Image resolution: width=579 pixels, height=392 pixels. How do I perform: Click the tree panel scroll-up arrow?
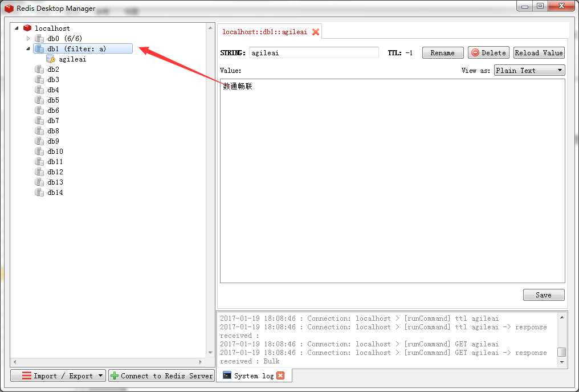click(210, 28)
